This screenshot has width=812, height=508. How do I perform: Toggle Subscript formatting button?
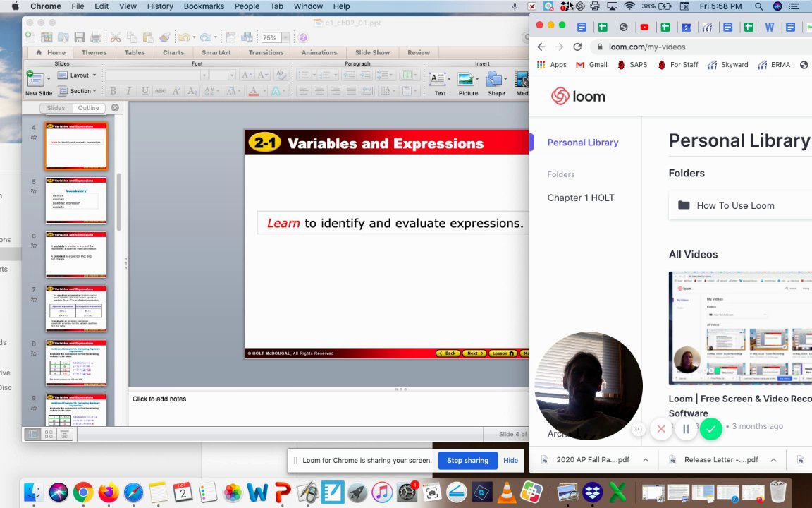click(192, 91)
